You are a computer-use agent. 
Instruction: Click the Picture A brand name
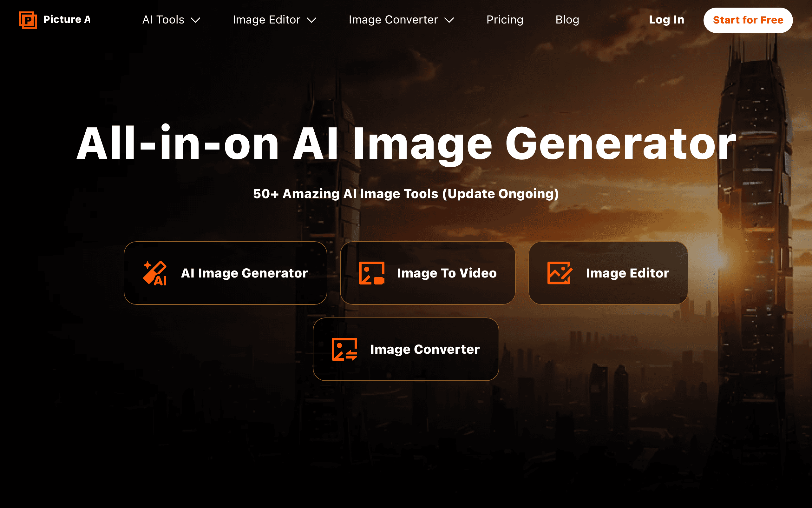pyautogui.click(x=67, y=19)
